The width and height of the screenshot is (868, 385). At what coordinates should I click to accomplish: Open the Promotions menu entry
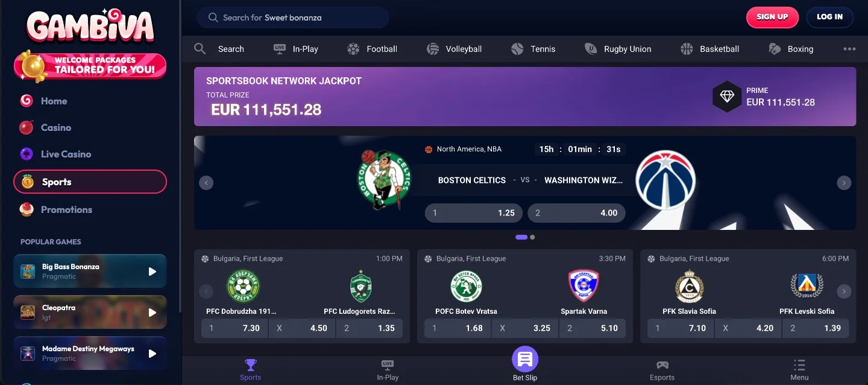tap(66, 209)
